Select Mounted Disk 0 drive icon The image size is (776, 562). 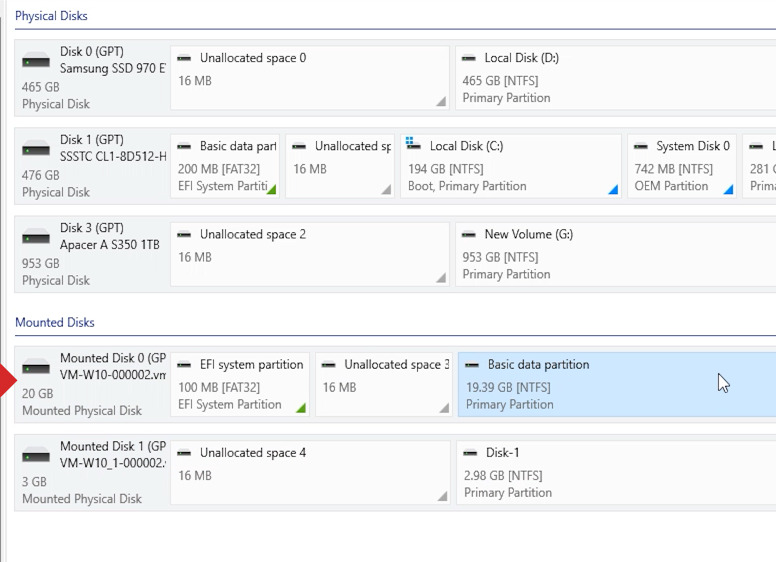click(36, 367)
